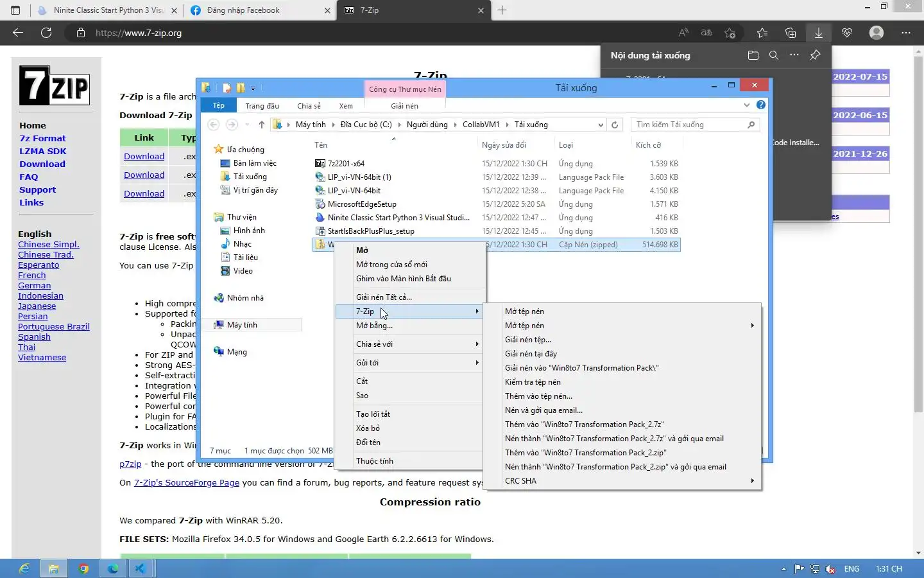Open downloads folder icon in download panel
The width and height of the screenshot is (924, 578).
click(753, 55)
